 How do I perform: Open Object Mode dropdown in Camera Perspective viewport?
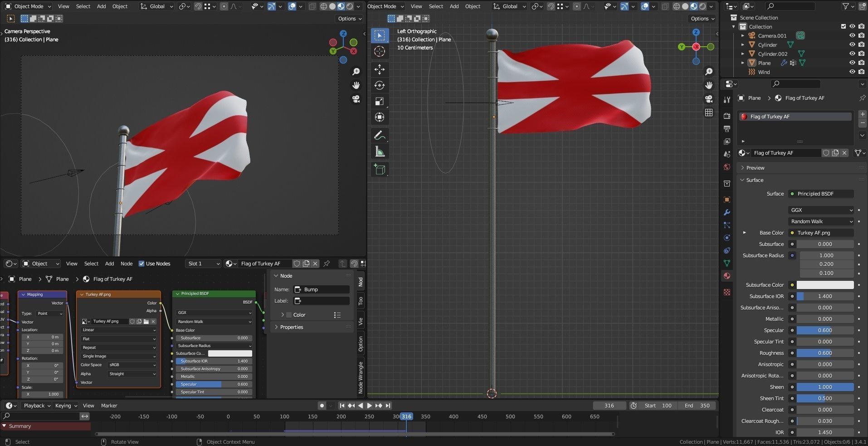(28, 6)
